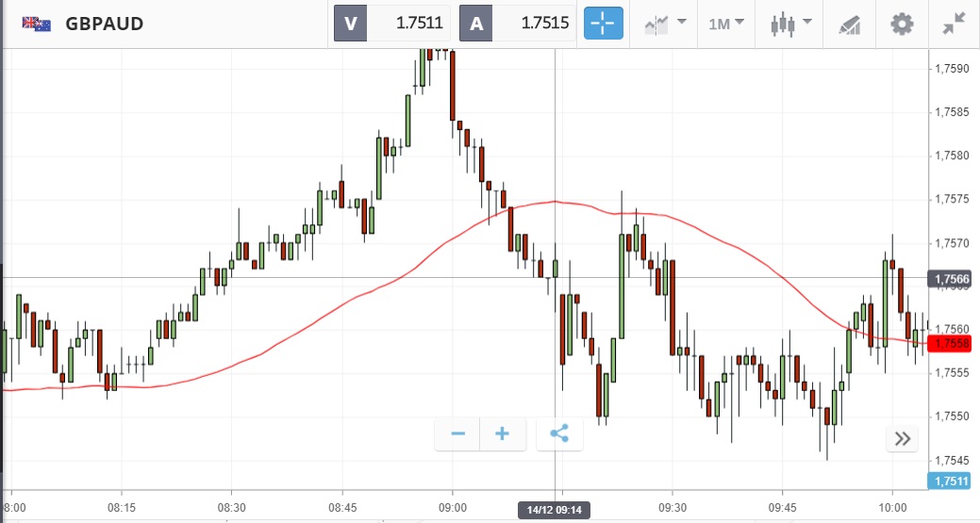The image size is (980, 523).
Task: Click the 1.7566 crosshair price label
Action: pos(953,279)
